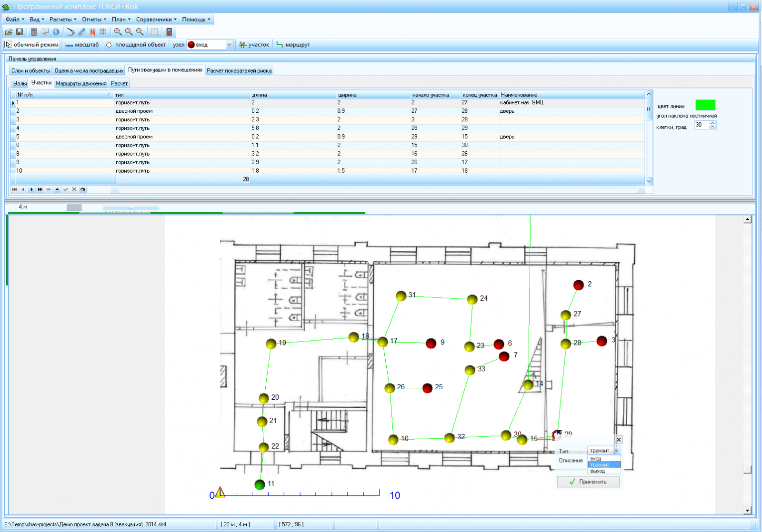Click the grid scrollbar down arrow
This screenshot has height=532, width=762.
pos(649,181)
